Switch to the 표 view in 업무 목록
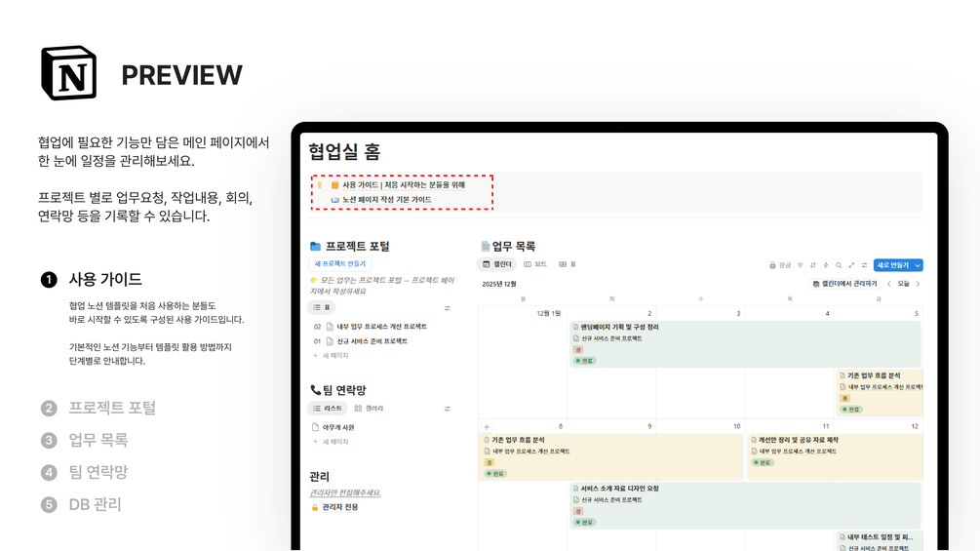Viewport: 980px width, 551px height. pyautogui.click(x=568, y=264)
